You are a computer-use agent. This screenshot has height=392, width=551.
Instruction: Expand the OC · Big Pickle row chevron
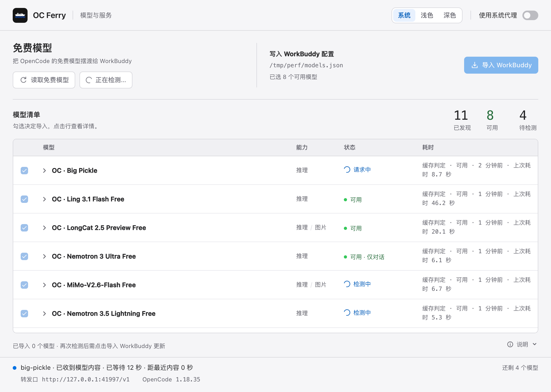(x=45, y=171)
